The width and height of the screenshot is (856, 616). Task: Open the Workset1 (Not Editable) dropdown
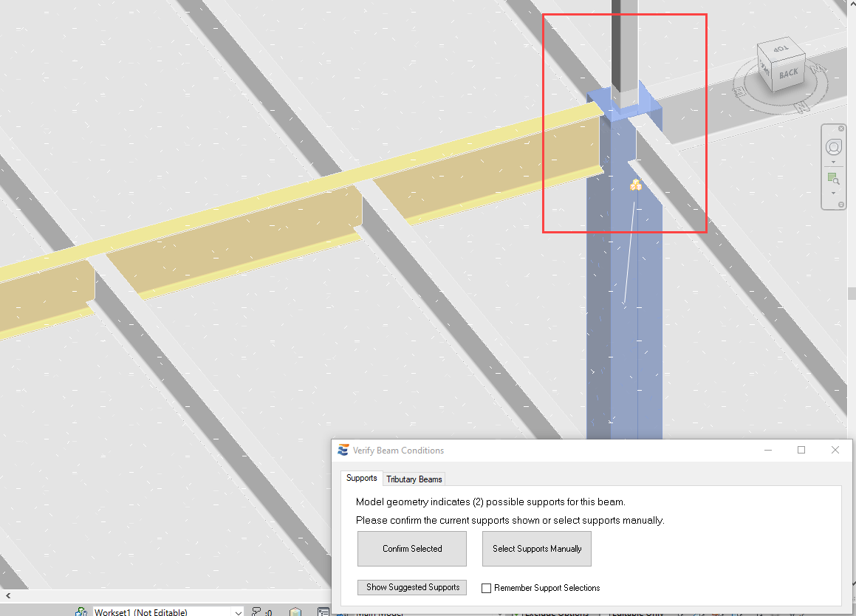[237, 612]
